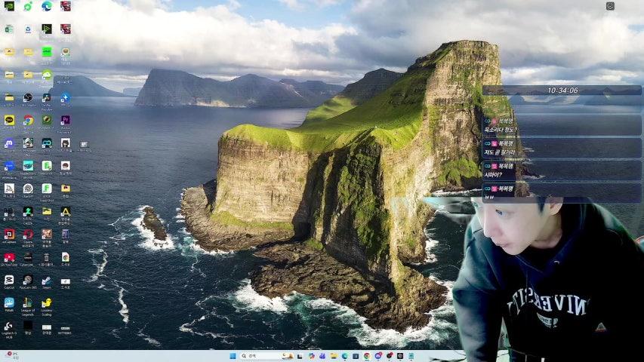The width and height of the screenshot is (644, 362).
Task: Open the Opera GX browser shortcut
Action: point(28,235)
